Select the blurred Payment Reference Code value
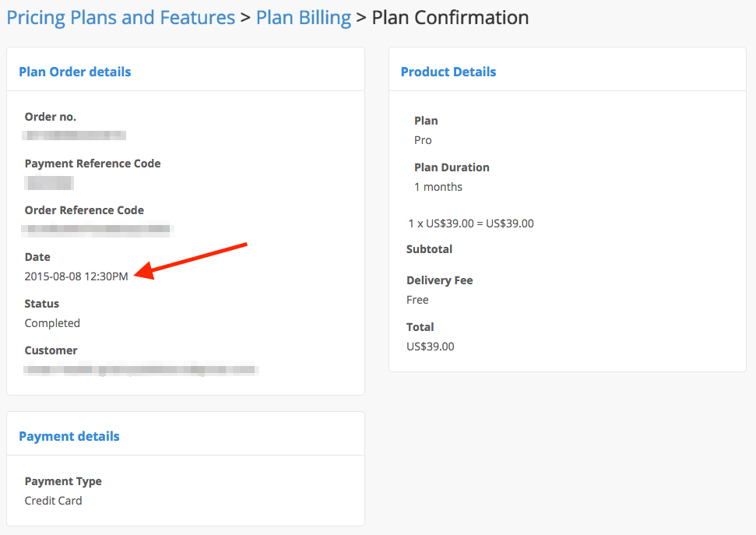This screenshot has height=535, width=756. 49,183
